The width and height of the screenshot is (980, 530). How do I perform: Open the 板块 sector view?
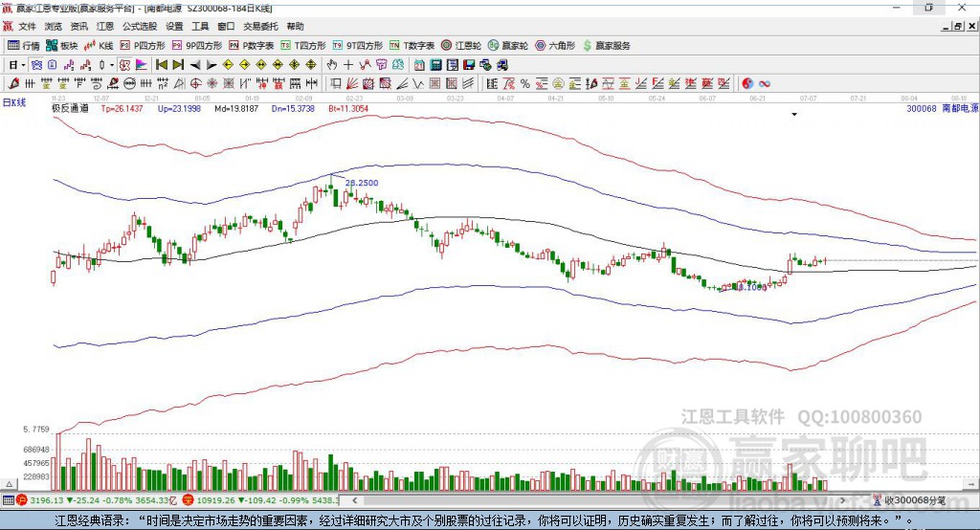tap(62, 46)
